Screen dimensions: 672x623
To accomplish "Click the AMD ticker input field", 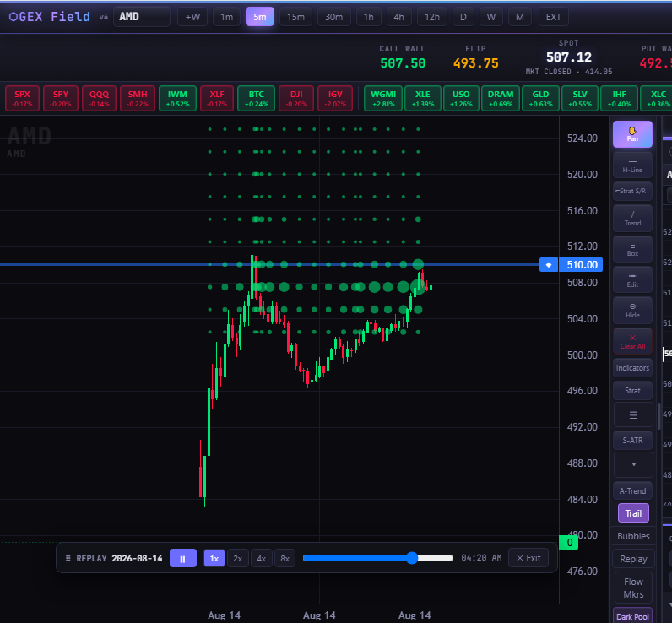I will pos(142,17).
